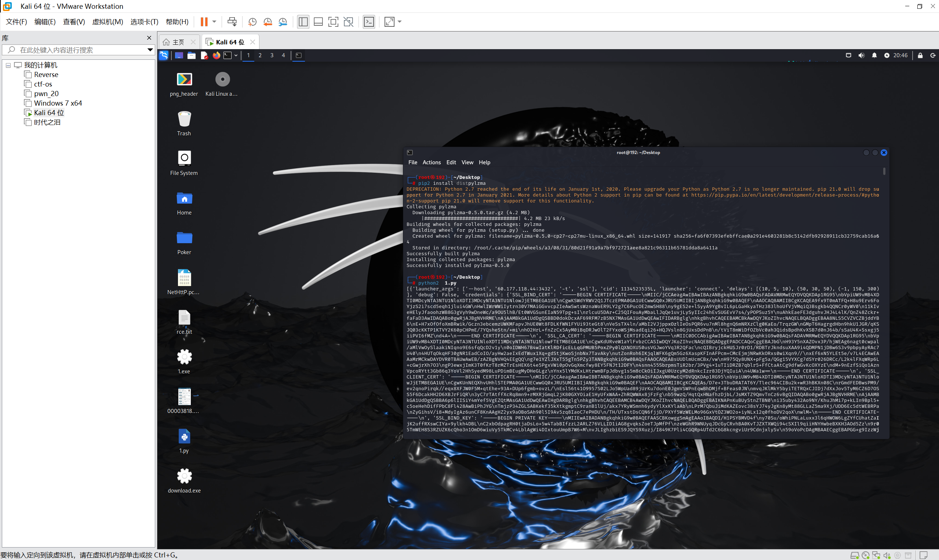Focus the library search input field
Screen dimensions: 939x560
pos(77,50)
